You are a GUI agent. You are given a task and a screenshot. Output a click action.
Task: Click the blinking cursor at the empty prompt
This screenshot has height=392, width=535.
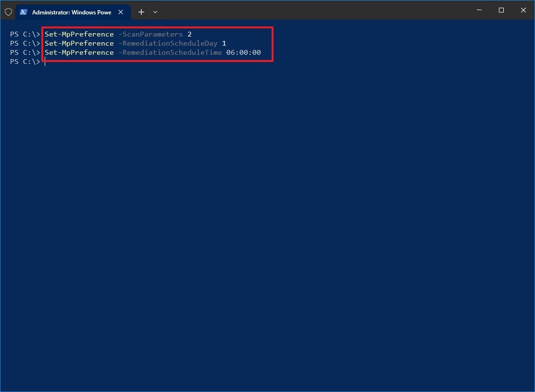pyautogui.click(x=45, y=62)
